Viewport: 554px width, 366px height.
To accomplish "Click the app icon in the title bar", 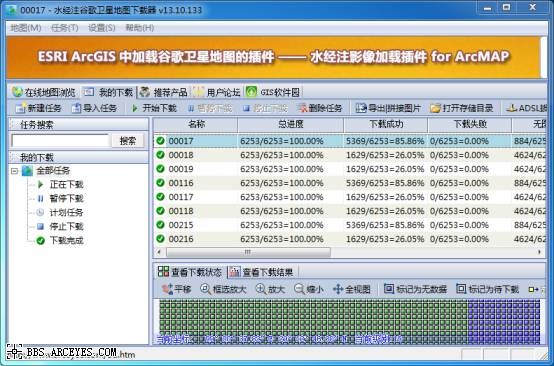I will (11, 10).
